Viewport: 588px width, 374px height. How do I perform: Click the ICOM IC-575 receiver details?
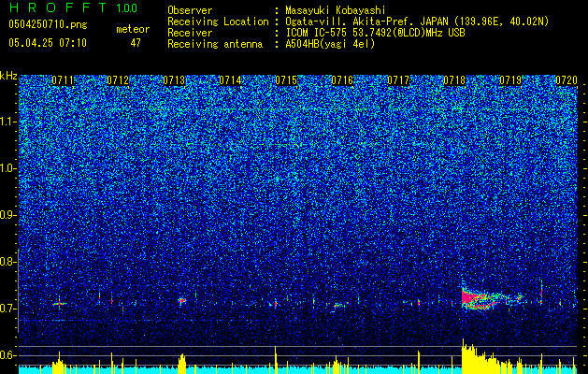point(375,33)
